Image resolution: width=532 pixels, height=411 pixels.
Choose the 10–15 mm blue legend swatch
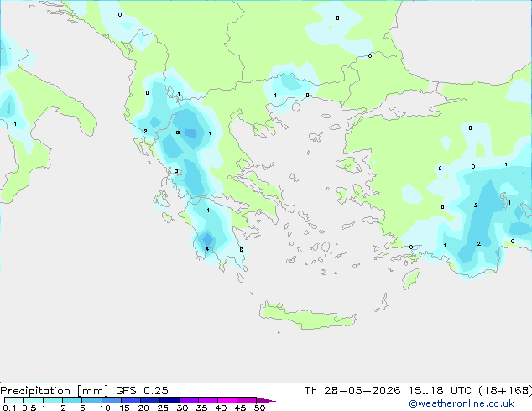pyautogui.click(x=112, y=400)
